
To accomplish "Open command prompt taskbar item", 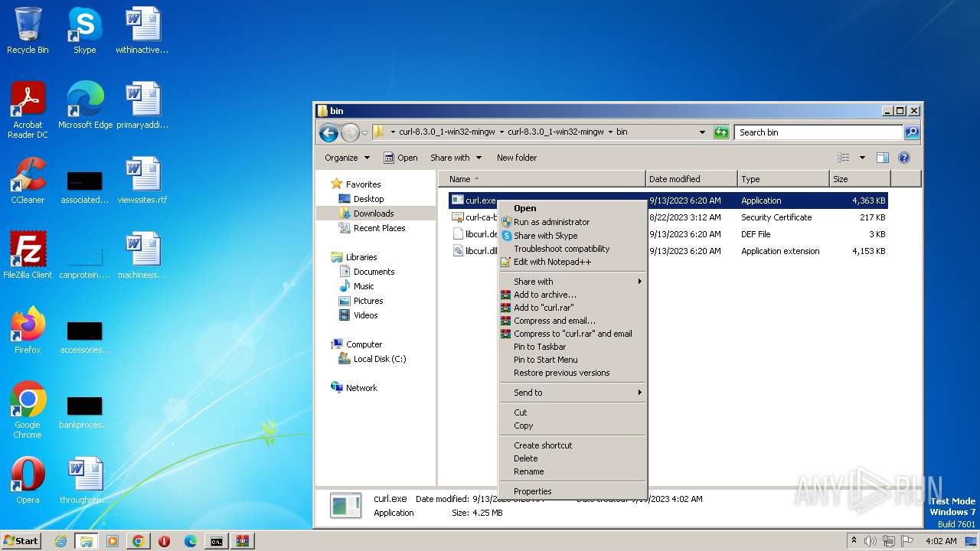I will [217, 541].
